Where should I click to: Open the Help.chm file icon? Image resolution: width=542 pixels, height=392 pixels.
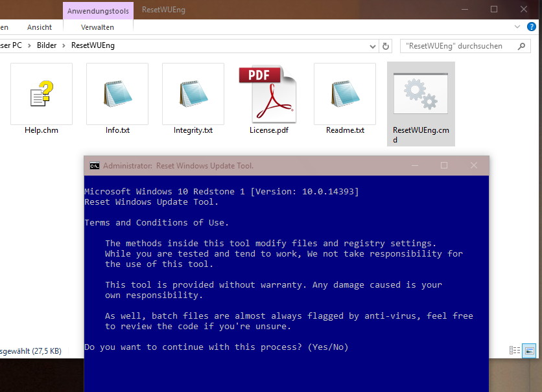point(41,94)
